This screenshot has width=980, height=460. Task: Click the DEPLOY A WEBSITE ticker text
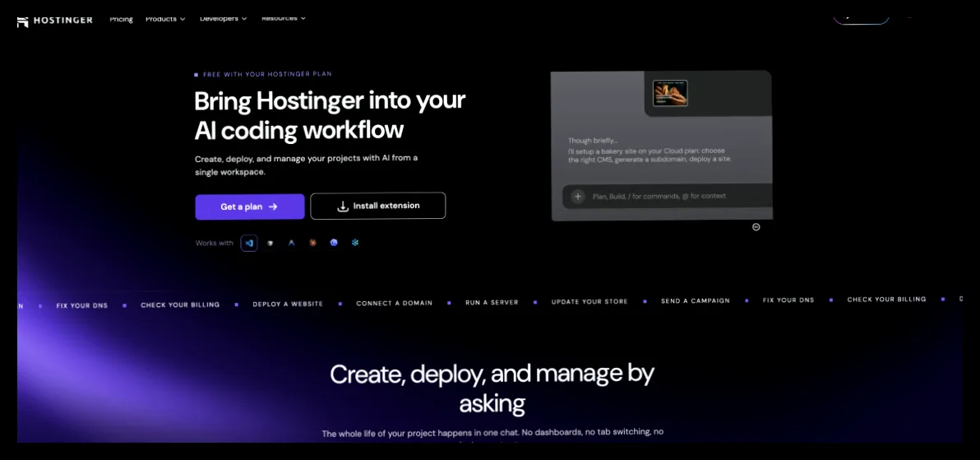coord(288,304)
